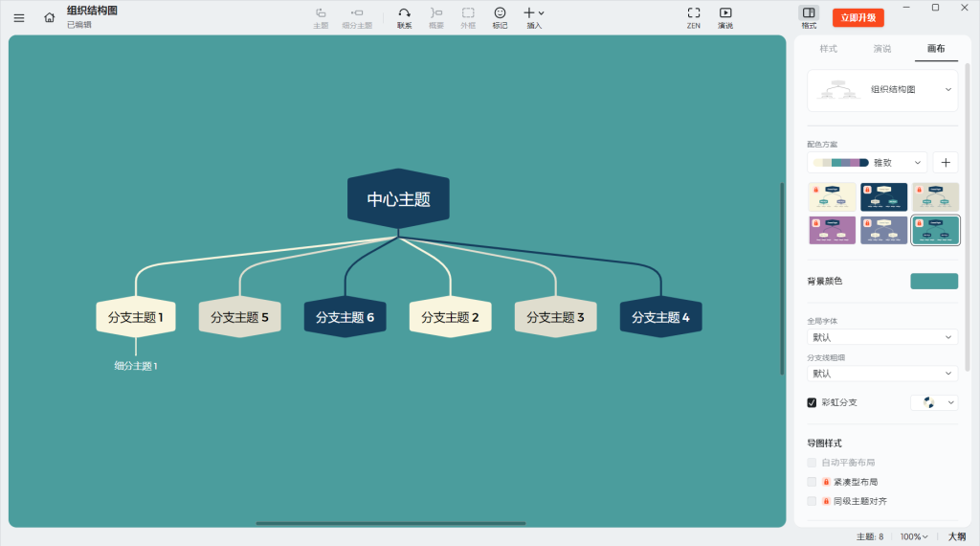Switch to the 演说 tab
This screenshot has width=980, height=546.
click(x=881, y=49)
